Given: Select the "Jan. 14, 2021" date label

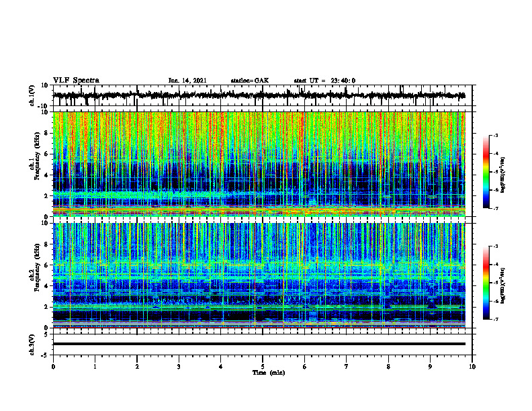Looking at the screenshot, I should (187, 81).
